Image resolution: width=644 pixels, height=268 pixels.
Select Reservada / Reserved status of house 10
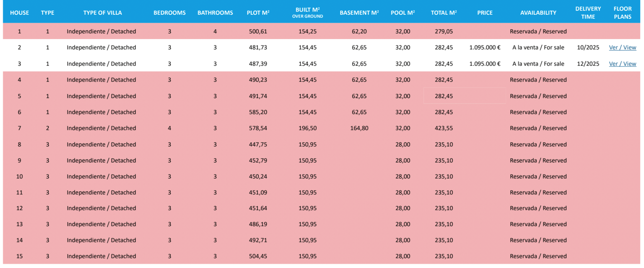point(538,176)
